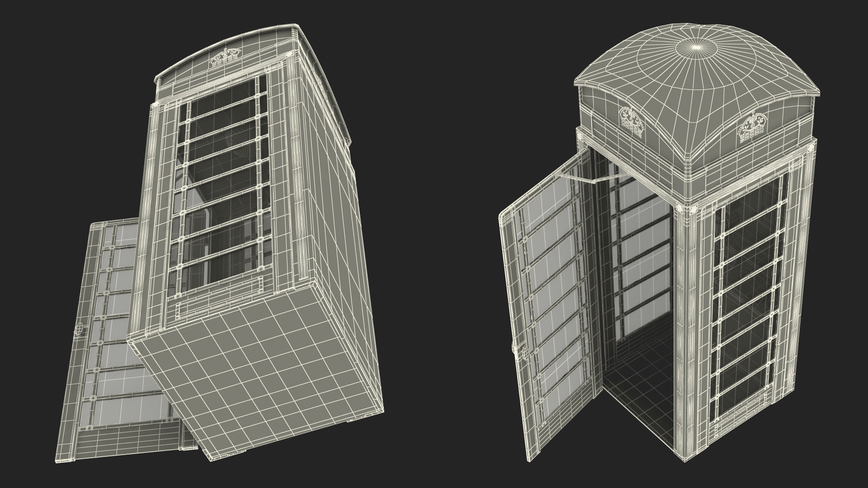Click the round door handle on left booth's door

(x=80, y=329)
